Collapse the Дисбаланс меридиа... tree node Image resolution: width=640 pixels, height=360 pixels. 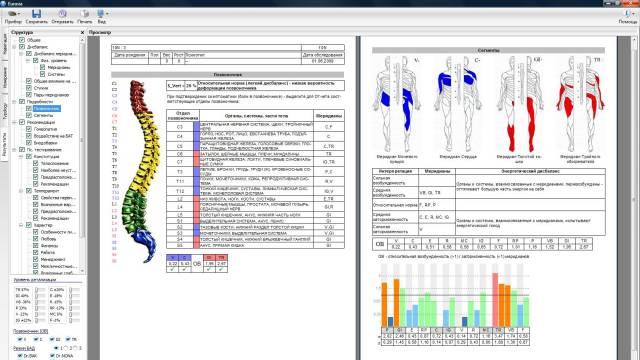pyautogui.click(x=22, y=54)
